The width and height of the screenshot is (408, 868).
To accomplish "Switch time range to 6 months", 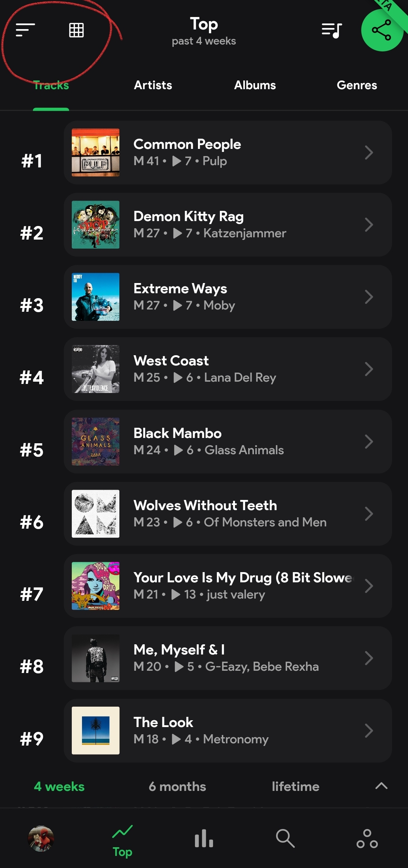I will [177, 786].
